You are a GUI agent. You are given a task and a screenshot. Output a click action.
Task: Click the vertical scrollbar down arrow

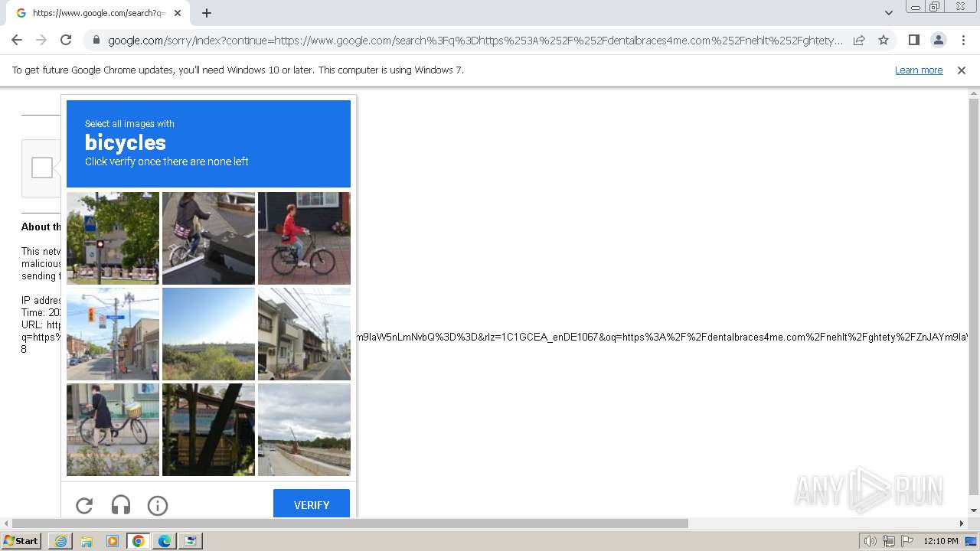tap(974, 510)
